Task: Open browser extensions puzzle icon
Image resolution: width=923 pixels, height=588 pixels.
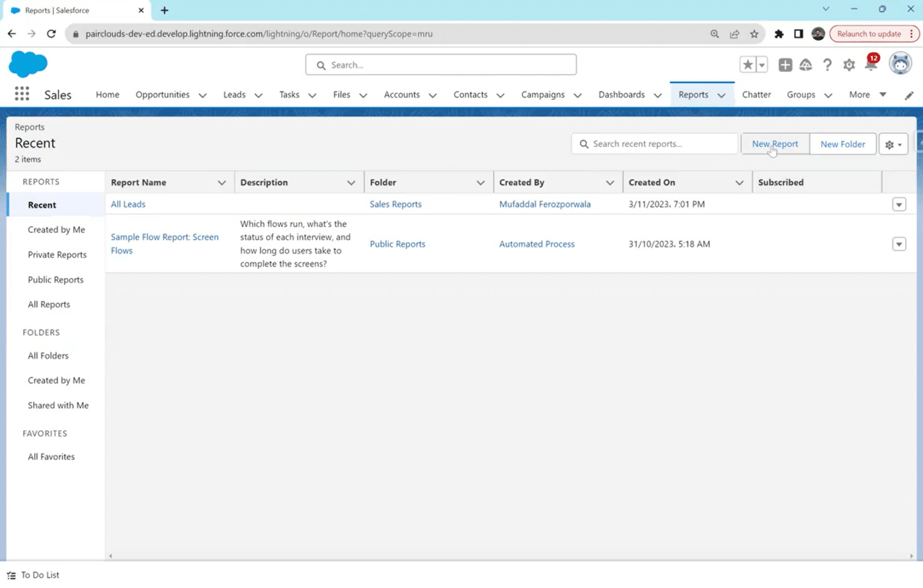Action: pyautogui.click(x=779, y=34)
